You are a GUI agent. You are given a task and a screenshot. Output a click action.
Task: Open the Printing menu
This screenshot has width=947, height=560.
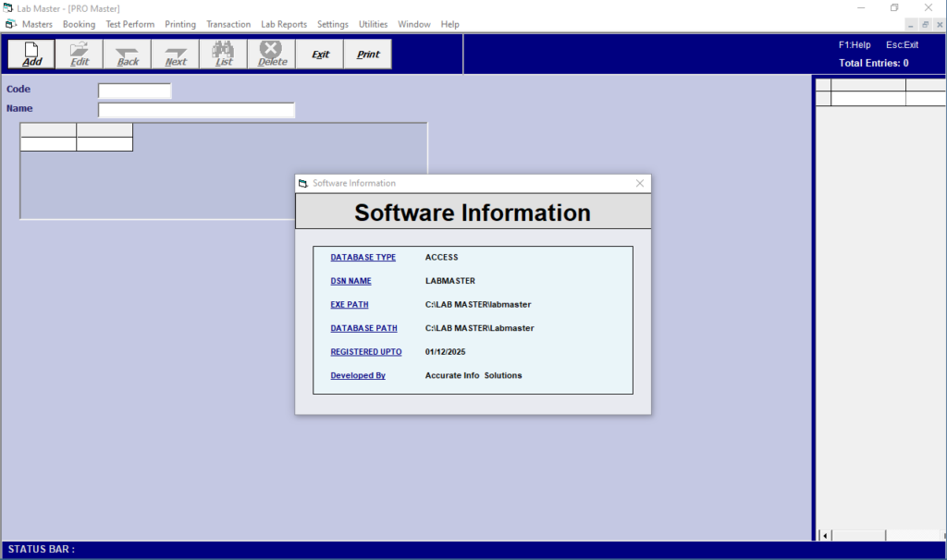click(180, 24)
